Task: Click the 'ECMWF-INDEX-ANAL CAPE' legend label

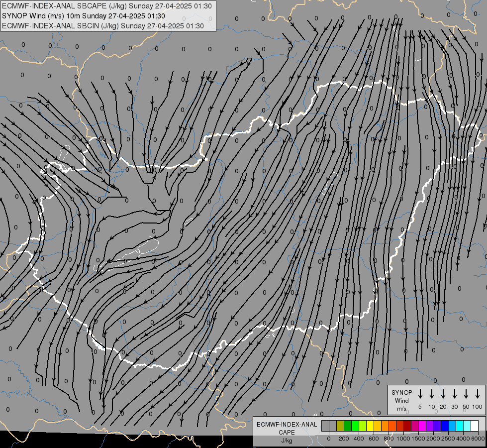Action: click(287, 428)
